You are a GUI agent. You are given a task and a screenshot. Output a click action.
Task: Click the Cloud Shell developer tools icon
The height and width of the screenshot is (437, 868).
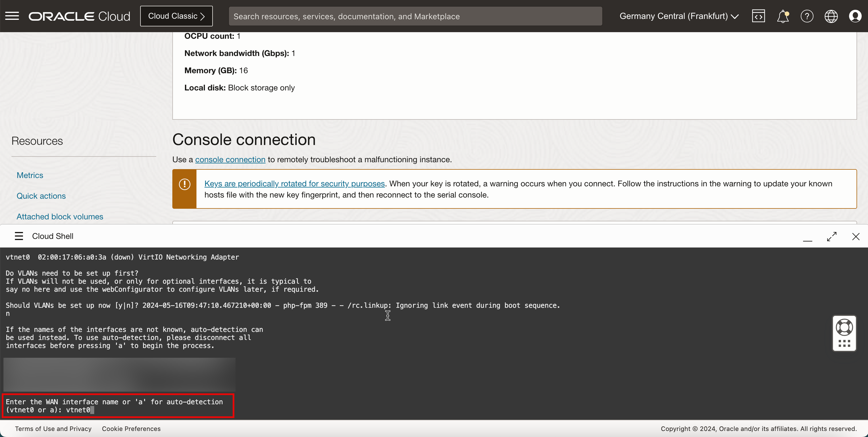pyautogui.click(x=758, y=16)
